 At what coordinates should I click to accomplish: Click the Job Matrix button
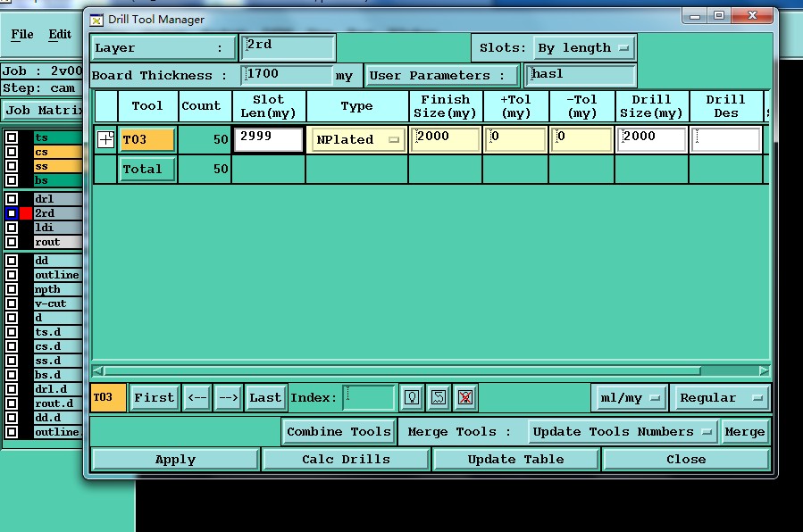pyautogui.click(x=43, y=110)
